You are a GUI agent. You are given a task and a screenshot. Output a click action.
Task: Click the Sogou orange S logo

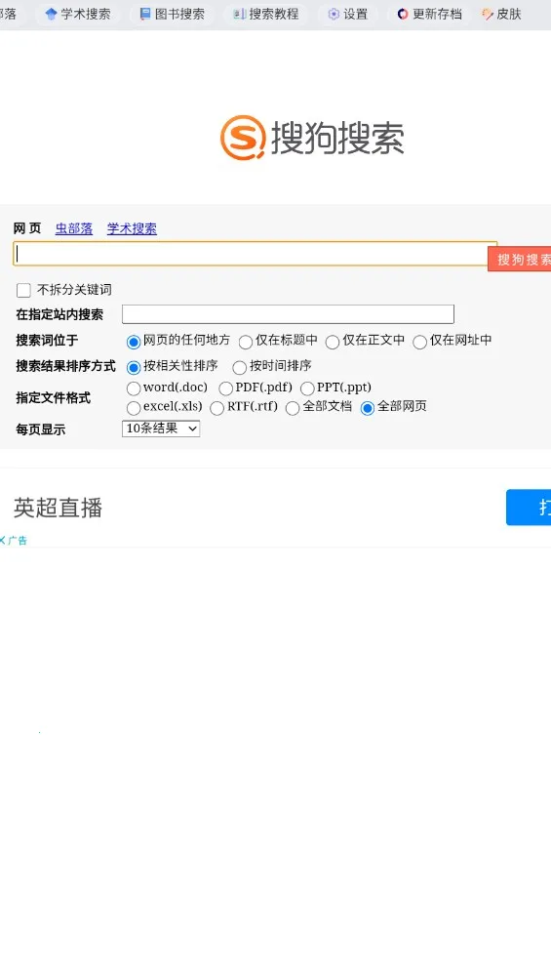(243, 138)
